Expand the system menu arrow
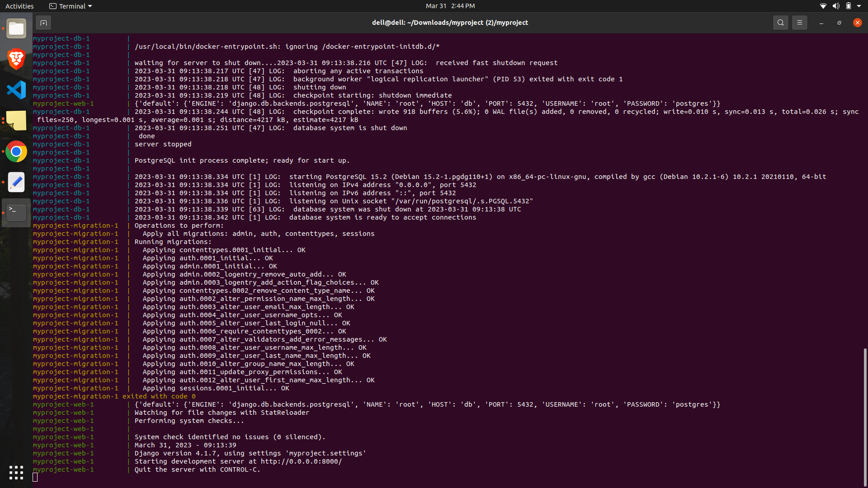Screen dimensions: 868x488 (859, 6)
